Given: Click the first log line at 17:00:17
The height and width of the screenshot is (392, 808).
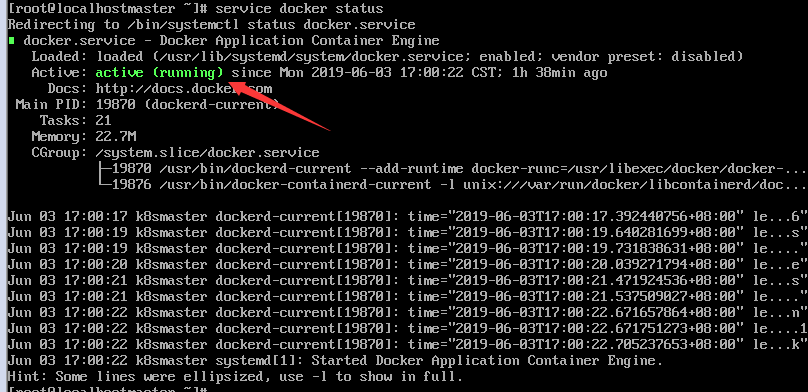Looking at the screenshot, I should (x=407, y=217).
